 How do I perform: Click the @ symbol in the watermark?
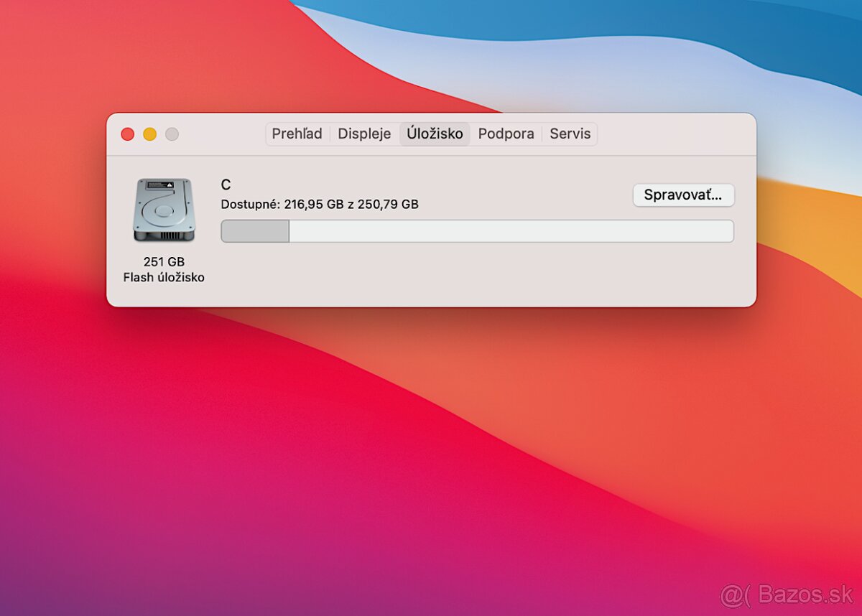click(732, 594)
